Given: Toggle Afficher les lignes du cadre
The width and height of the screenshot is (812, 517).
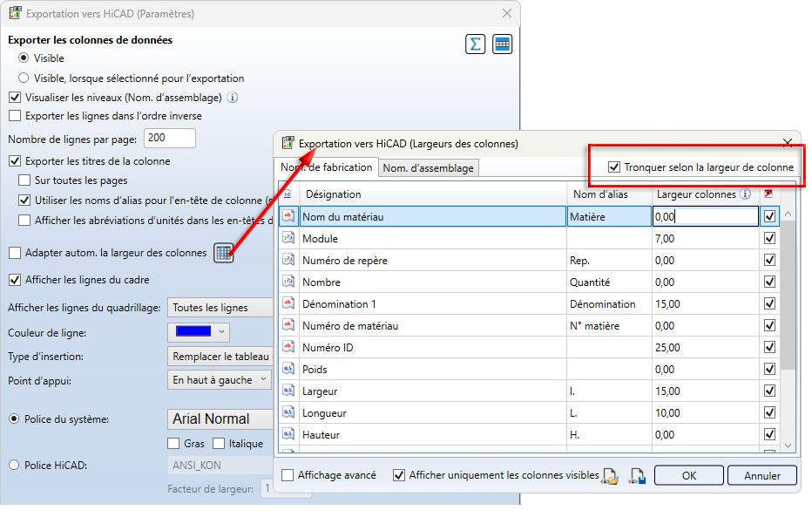Looking at the screenshot, I should point(15,280).
